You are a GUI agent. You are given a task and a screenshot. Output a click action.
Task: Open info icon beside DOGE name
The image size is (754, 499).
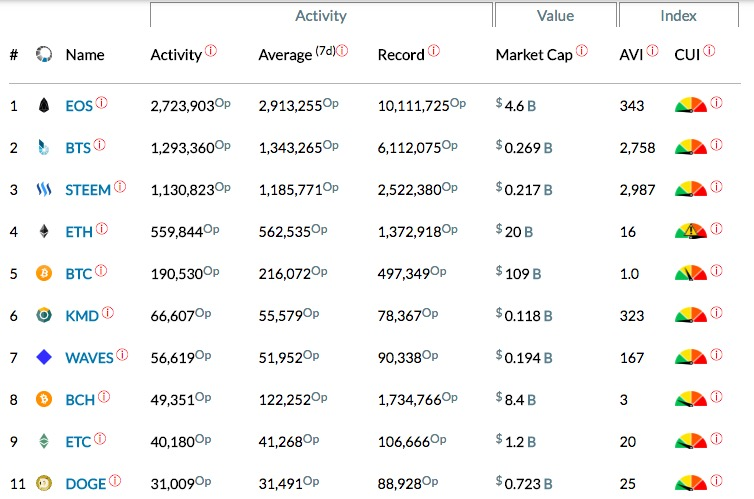[114, 480]
